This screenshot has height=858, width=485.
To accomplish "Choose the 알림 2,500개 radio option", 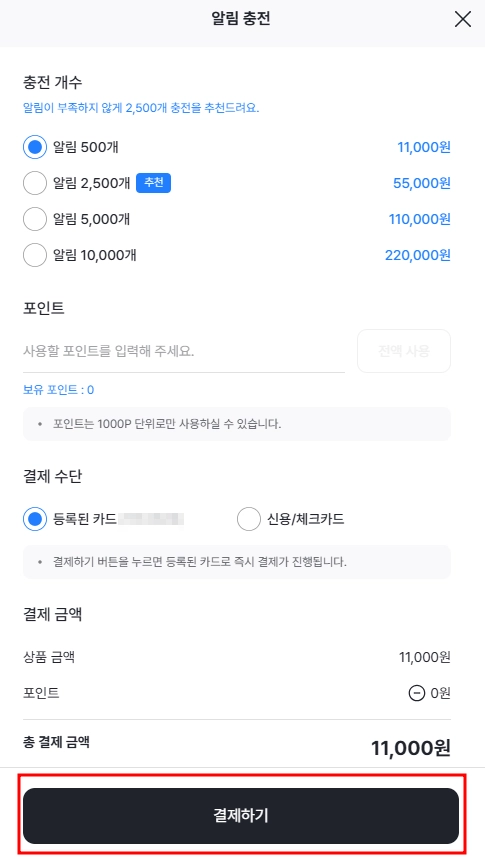I will 34,183.
